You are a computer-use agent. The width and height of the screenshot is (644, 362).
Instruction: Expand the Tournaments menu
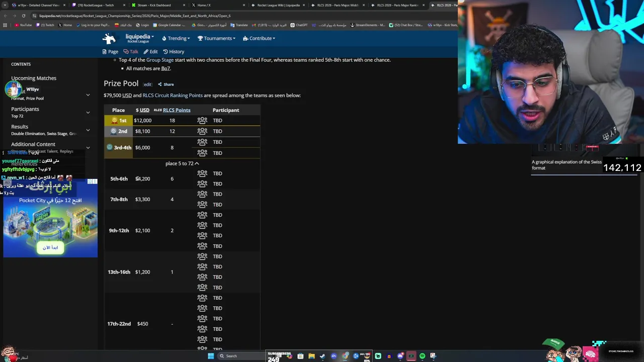(x=216, y=38)
